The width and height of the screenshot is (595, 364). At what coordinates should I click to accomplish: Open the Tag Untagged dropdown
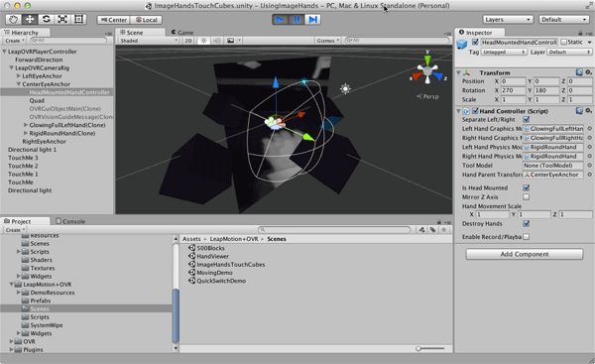(x=504, y=52)
